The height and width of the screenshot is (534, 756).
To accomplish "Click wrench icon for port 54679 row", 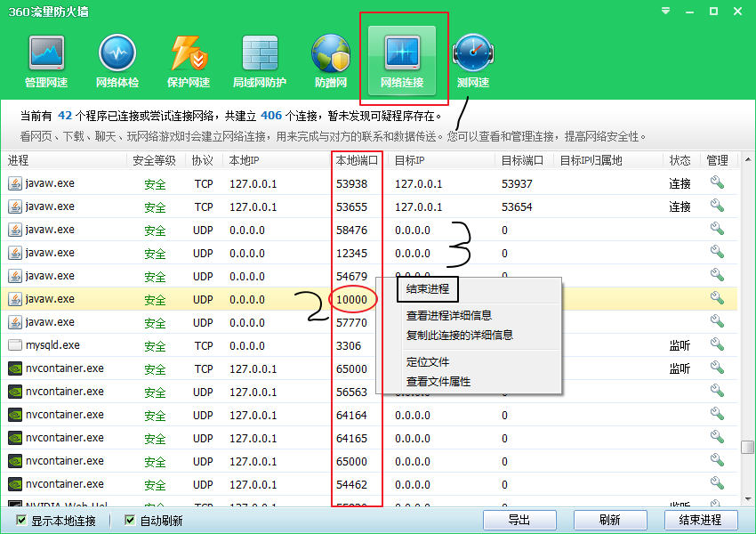I will pos(717,275).
